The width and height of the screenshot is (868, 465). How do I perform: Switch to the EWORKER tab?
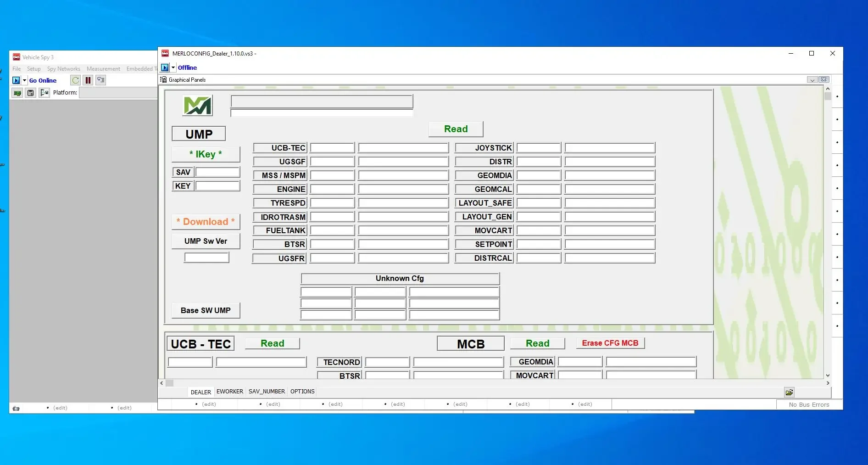tap(230, 392)
